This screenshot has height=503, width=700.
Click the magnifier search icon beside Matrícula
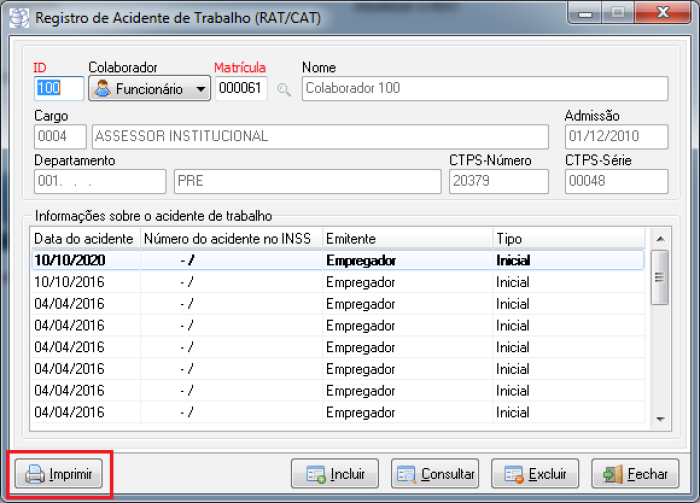[284, 90]
